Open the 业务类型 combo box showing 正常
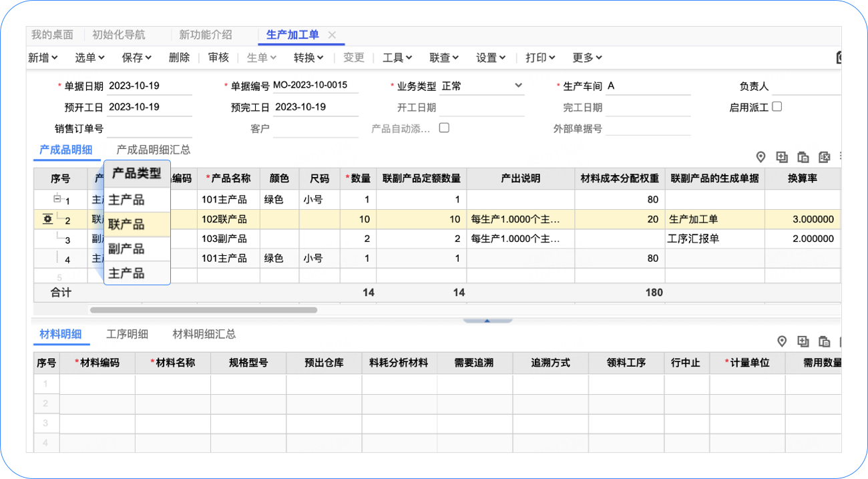 click(481, 86)
